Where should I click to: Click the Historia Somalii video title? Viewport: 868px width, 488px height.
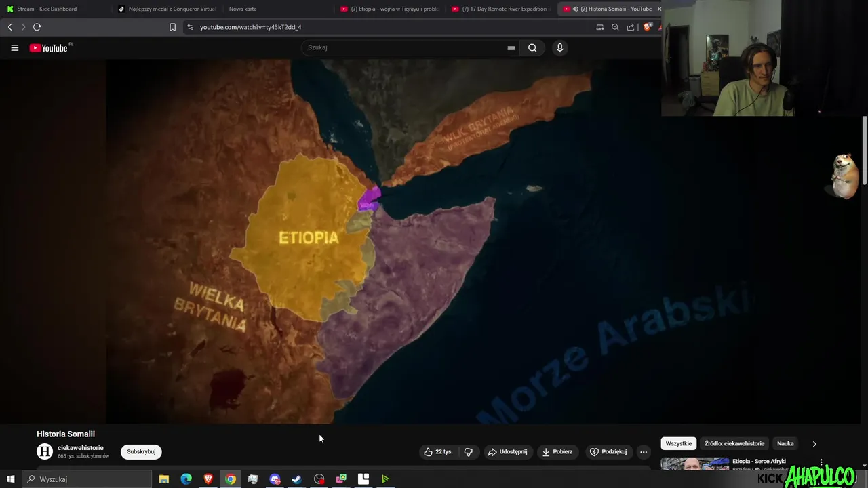click(x=66, y=434)
